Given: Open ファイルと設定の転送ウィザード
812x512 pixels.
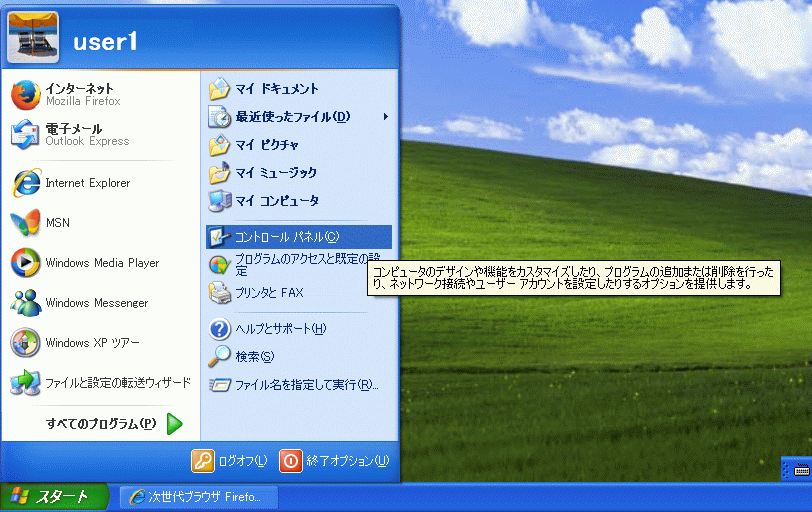Looking at the screenshot, I should click(115, 383).
